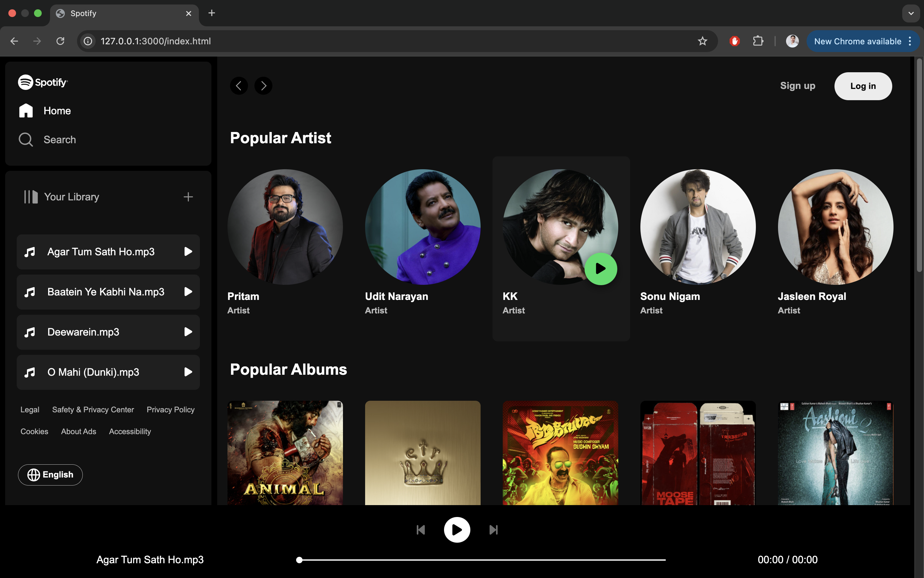Open the Home icon in sidebar
This screenshot has height=578, width=924.
26,110
